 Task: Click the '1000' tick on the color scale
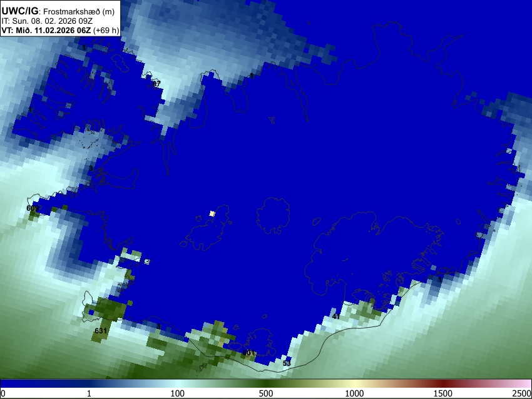pyautogui.click(x=354, y=393)
